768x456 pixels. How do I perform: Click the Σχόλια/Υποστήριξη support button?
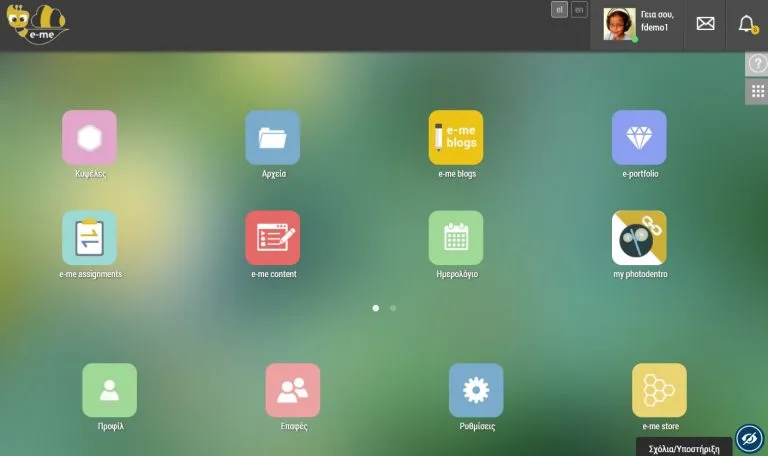[x=683, y=449]
